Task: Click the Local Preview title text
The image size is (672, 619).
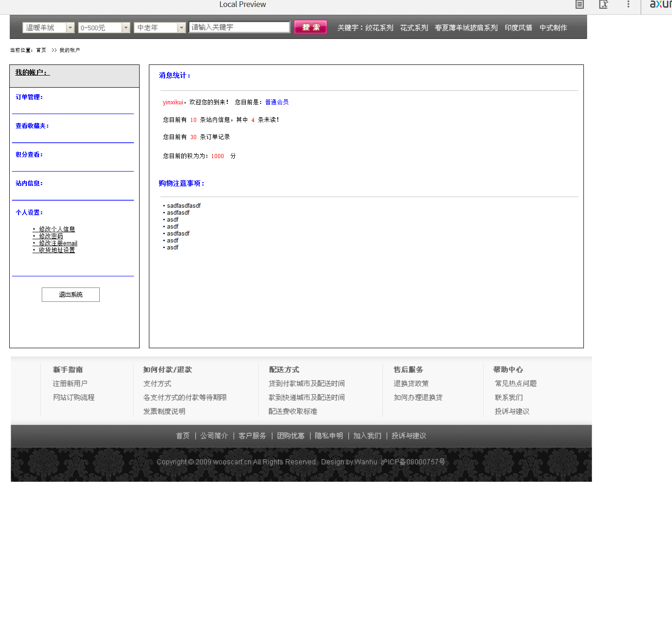Action: tap(243, 4)
